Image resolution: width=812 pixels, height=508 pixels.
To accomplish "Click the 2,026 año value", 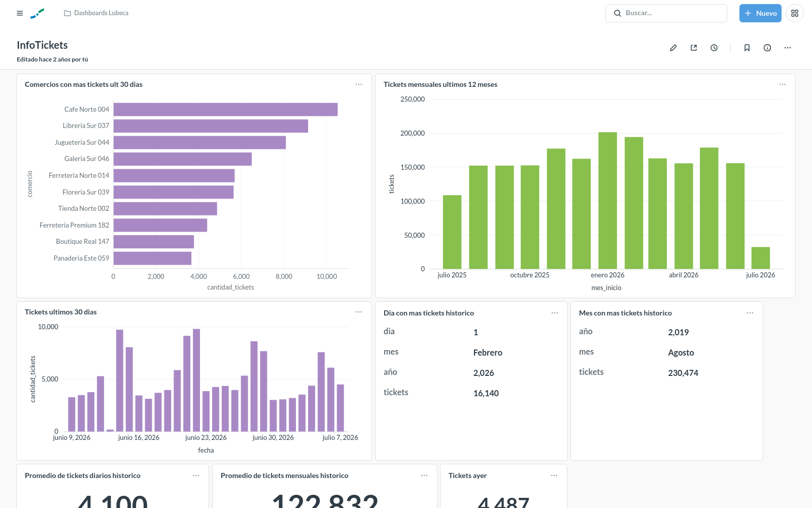I will [x=484, y=373].
